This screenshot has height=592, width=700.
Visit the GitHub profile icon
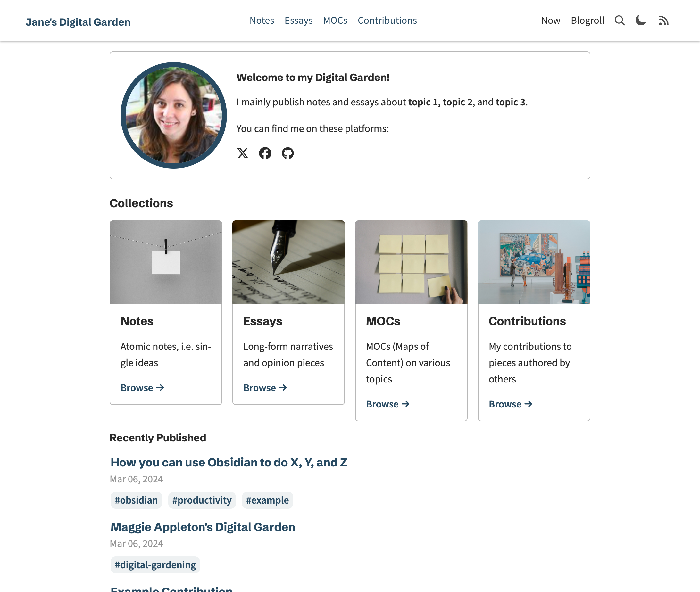[288, 153]
